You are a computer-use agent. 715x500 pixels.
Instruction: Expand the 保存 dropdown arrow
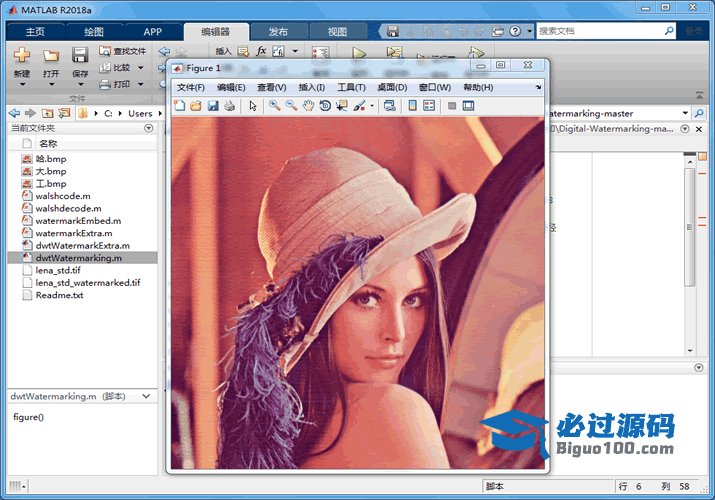pyautogui.click(x=81, y=85)
